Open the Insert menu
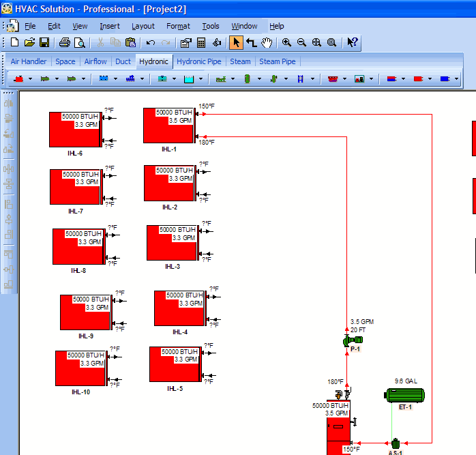 110,26
